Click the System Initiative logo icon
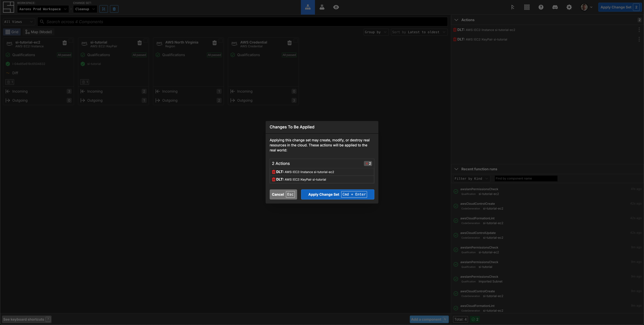This screenshot has height=325, width=644. pos(9,7)
